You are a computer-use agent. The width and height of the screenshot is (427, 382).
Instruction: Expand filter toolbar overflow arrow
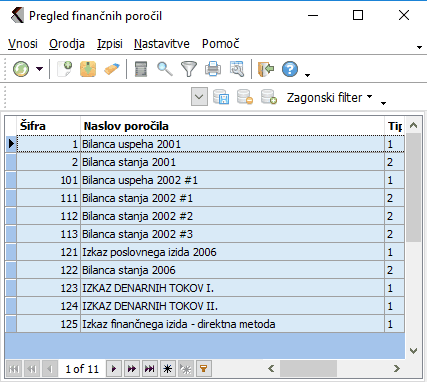click(x=383, y=103)
